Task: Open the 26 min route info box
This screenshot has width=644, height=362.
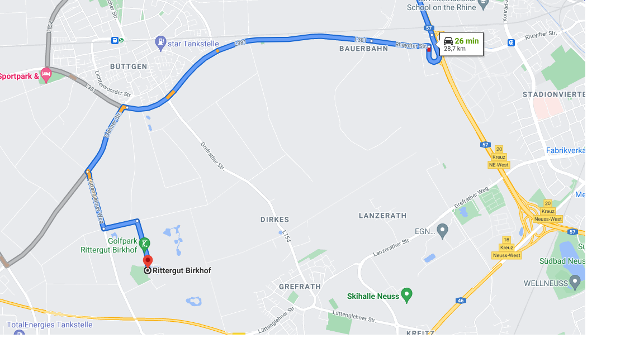Action: point(461,44)
